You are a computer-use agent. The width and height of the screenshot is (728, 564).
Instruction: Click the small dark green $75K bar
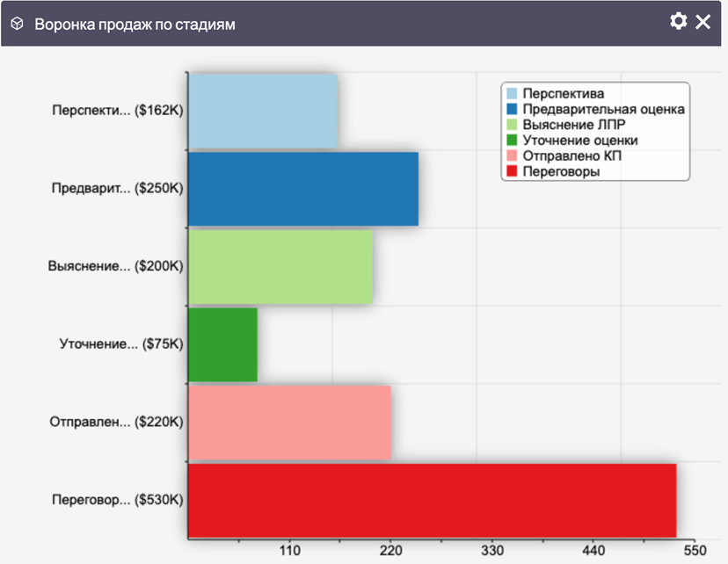pyautogui.click(x=223, y=344)
